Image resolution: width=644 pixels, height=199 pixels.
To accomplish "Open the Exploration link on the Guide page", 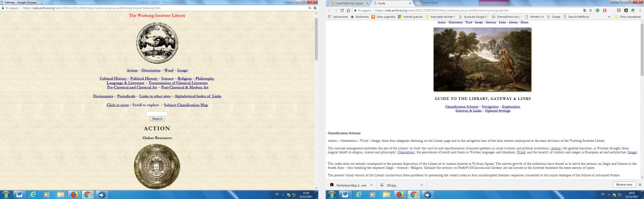I will [511, 106].
